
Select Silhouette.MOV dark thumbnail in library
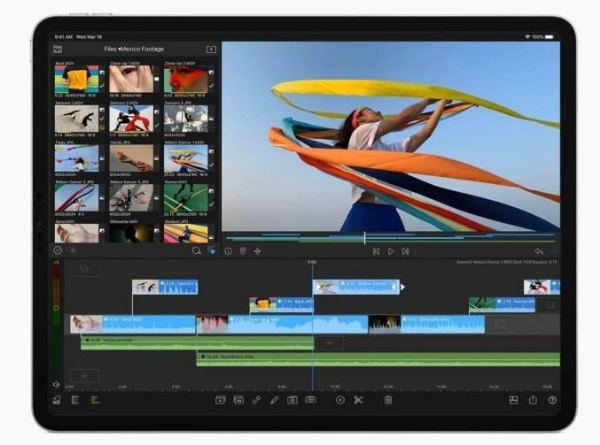tap(131, 233)
